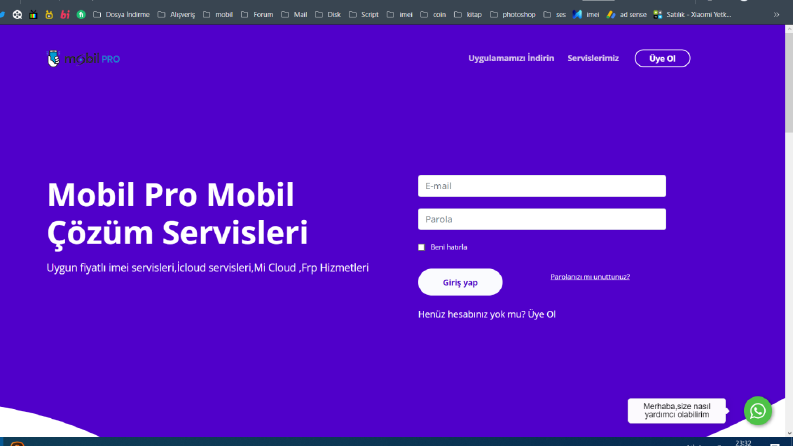Image resolution: width=793 pixels, height=446 pixels.
Task: Open Uygulamamızı İndirin menu link
Action: [511, 58]
